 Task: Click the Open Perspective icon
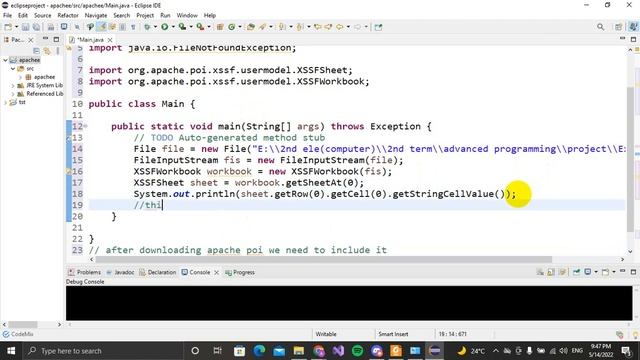[x=618, y=27]
